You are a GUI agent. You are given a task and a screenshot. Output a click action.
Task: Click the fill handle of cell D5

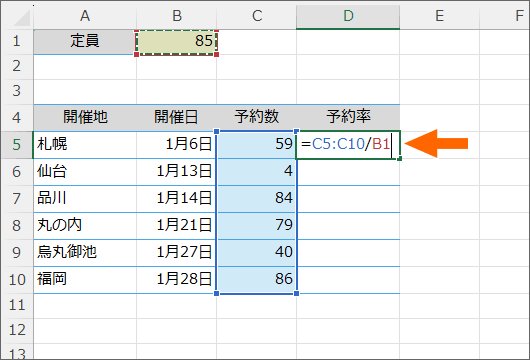pyautogui.click(x=400, y=158)
